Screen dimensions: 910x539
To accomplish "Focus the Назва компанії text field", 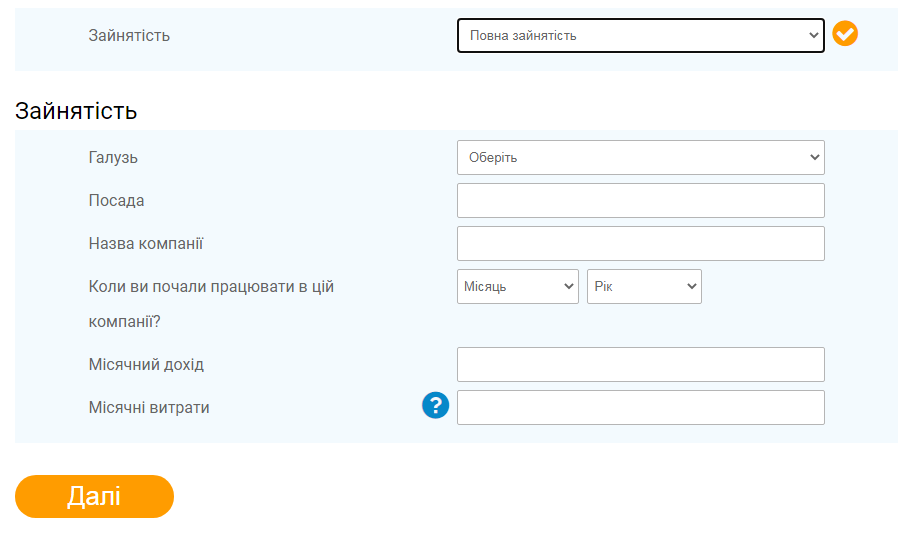I will [641, 244].
